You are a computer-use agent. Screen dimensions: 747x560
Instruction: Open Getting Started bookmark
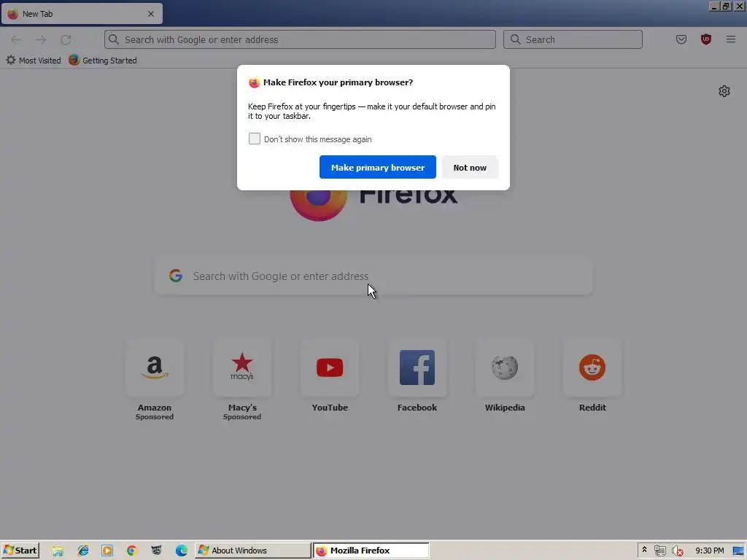(103, 61)
